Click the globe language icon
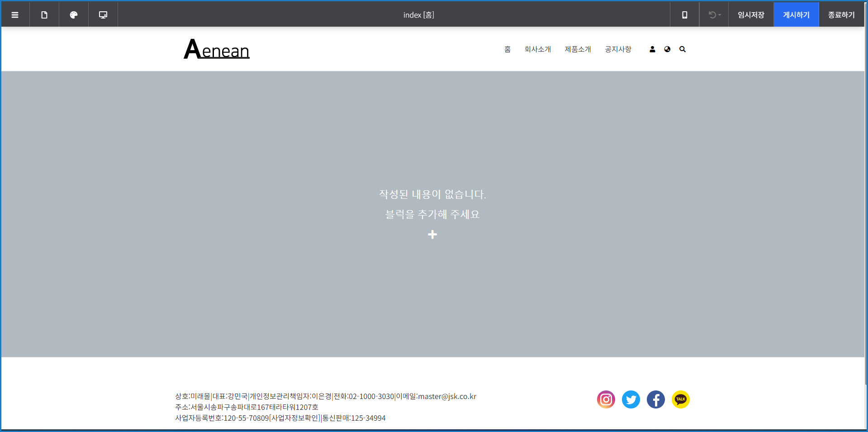The width and height of the screenshot is (868, 432). point(667,49)
